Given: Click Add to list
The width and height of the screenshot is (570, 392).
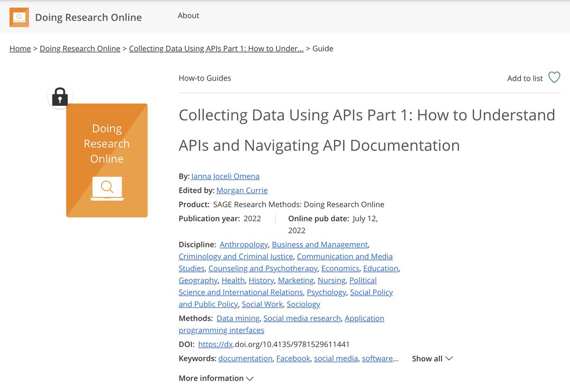Looking at the screenshot, I should (525, 78).
